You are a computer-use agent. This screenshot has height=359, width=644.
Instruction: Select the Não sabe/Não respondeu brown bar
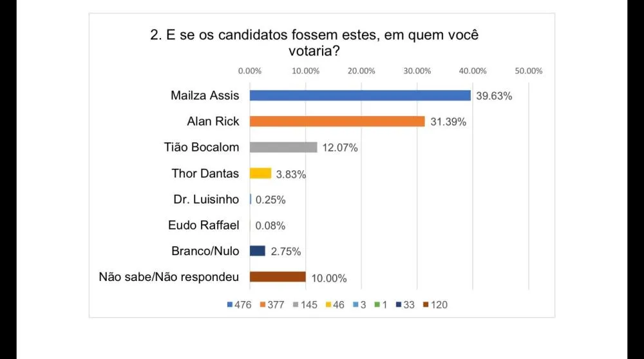[278, 277]
